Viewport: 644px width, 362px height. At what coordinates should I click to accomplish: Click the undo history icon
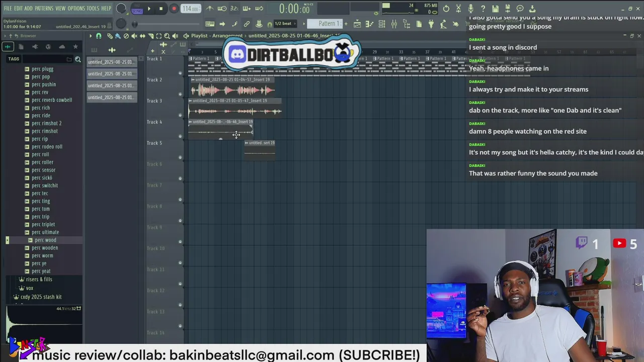[446, 9]
